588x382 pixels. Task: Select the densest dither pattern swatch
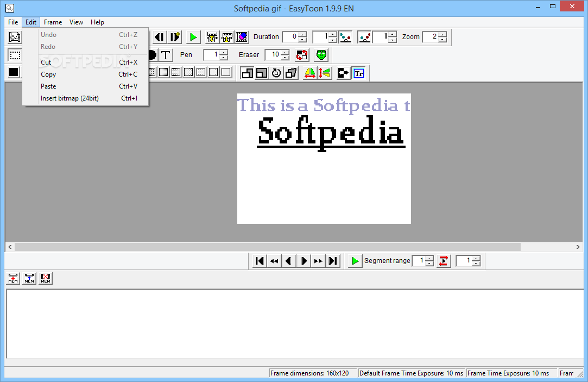(152, 72)
